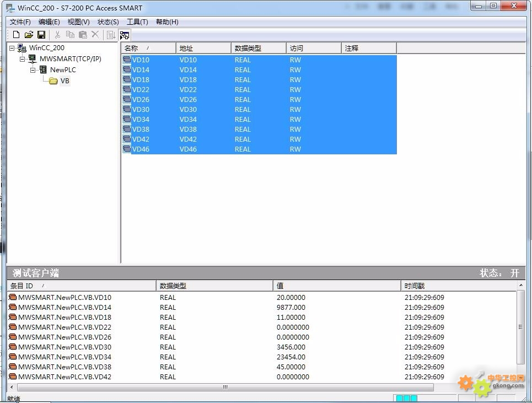The height and width of the screenshot is (403, 532).
Task: Click the tag icon of VD22 item
Action: (x=127, y=89)
